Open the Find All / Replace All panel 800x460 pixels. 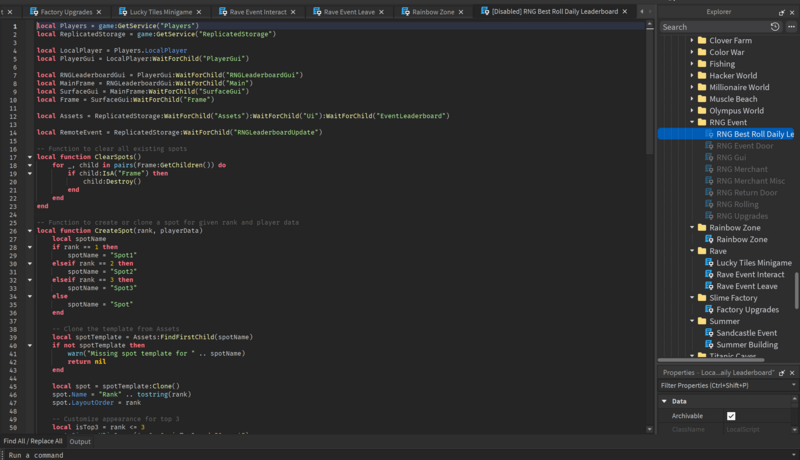[x=32, y=441]
